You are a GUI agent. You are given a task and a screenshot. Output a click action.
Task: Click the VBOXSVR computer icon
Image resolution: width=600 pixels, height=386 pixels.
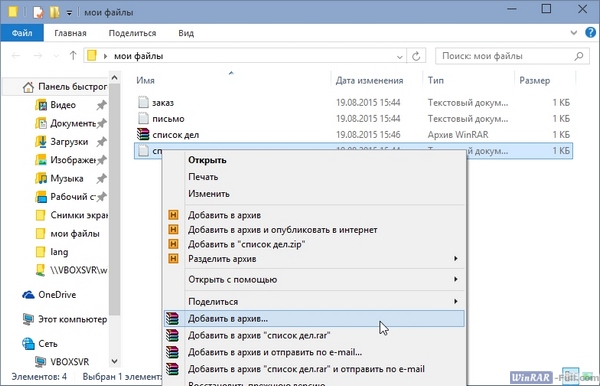pyautogui.click(x=41, y=362)
